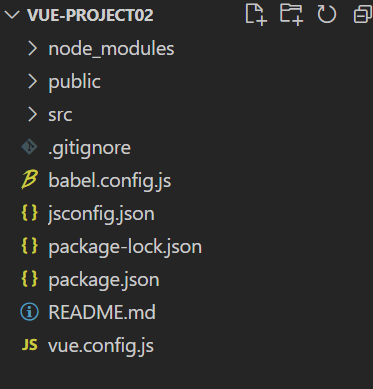This screenshot has height=389, width=373.
Task: Collapse the VUE-PROJECT02 root section
Action: tap(12, 15)
